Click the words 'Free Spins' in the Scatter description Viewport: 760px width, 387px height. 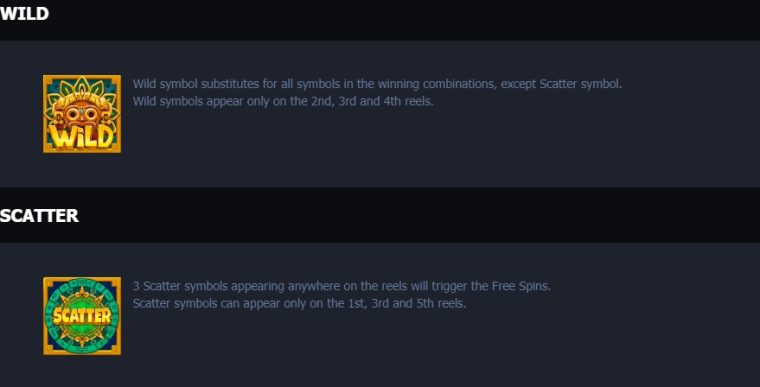pyautogui.click(x=521, y=286)
